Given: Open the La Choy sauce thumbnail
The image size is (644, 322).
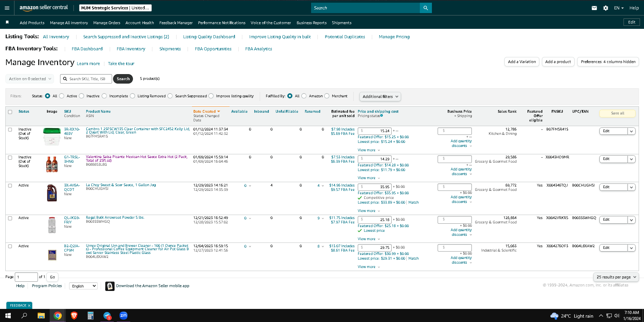Looking at the screenshot, I should click(x=52, y=193).
